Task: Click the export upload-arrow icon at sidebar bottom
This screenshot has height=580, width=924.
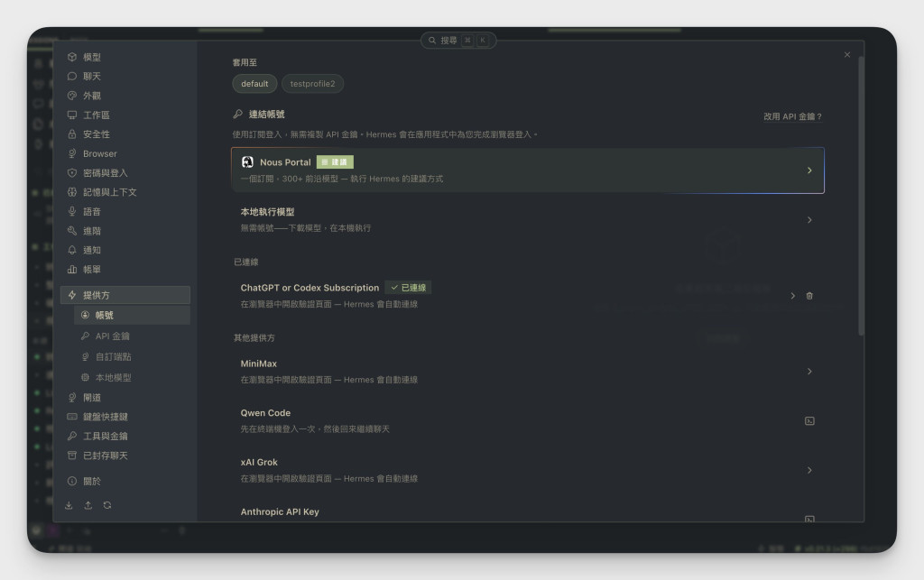Action: click(x=88, y=505)
